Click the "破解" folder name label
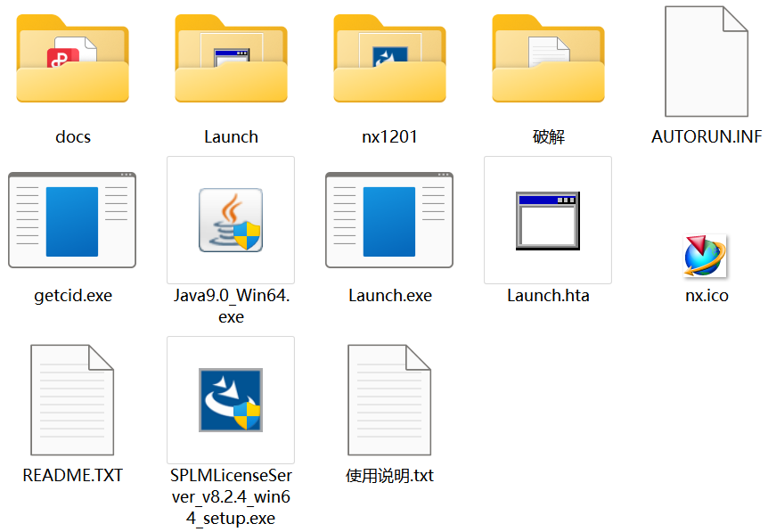The image size is (768, 532). (549, 136)
